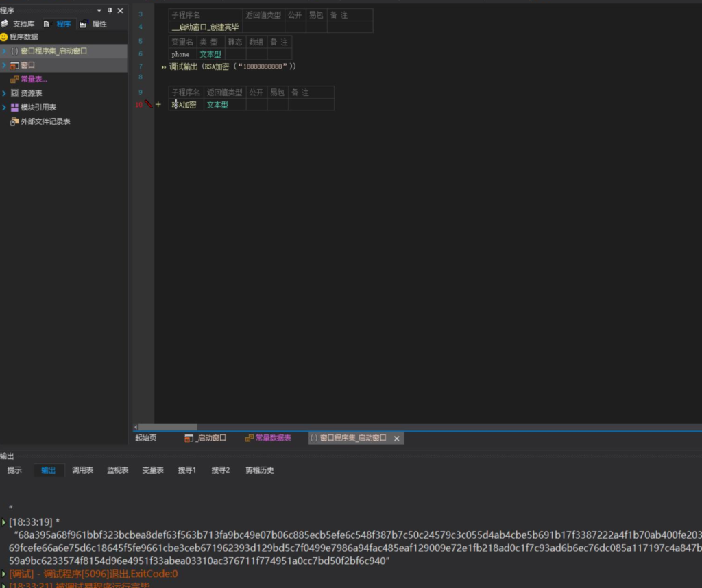Click line number 7 in gutter

(x=141, y=66)
